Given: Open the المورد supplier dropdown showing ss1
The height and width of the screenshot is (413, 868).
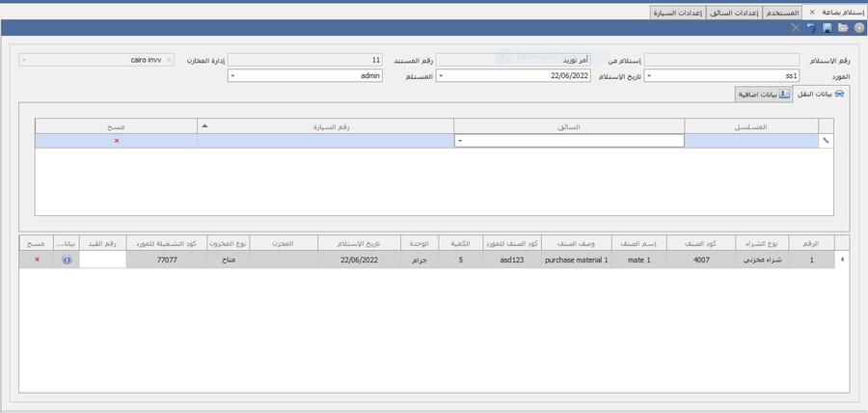Looking at the screenshot, I should [x=648, y=75].
